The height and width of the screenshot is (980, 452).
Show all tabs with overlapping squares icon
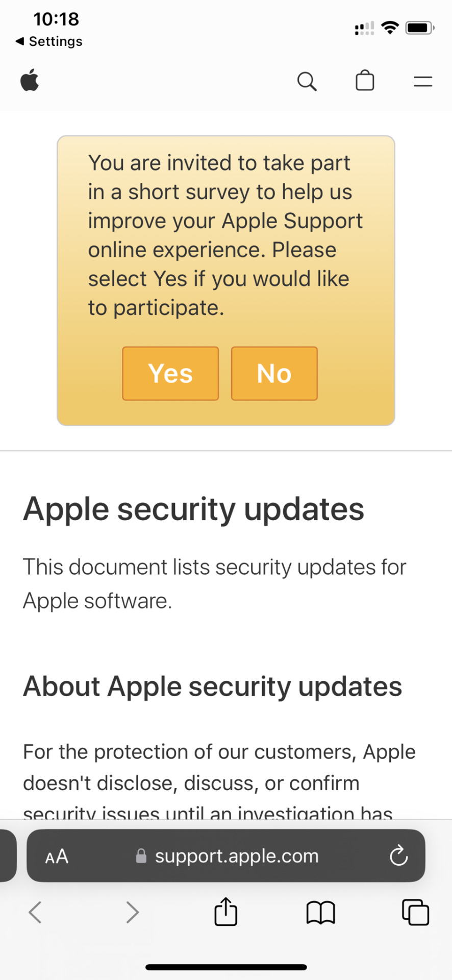tap(416, 912)
